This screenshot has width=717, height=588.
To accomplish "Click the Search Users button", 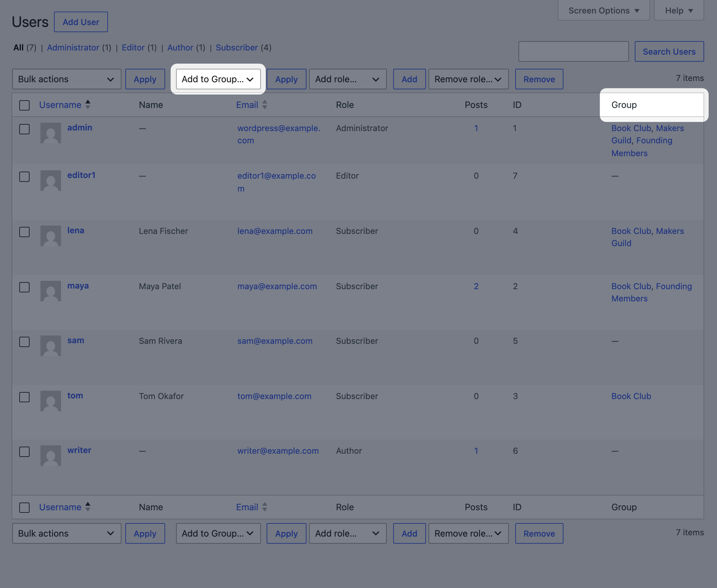I will click(x=669, y=51).
